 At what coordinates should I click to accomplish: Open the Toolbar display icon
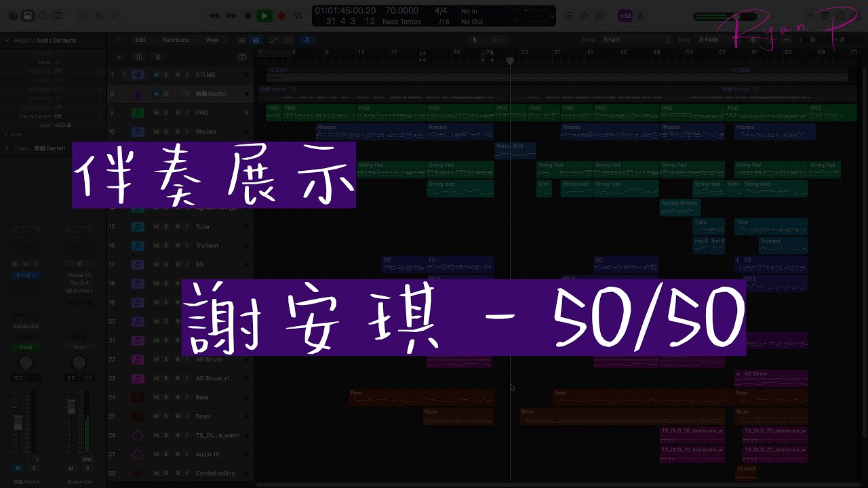58,16
